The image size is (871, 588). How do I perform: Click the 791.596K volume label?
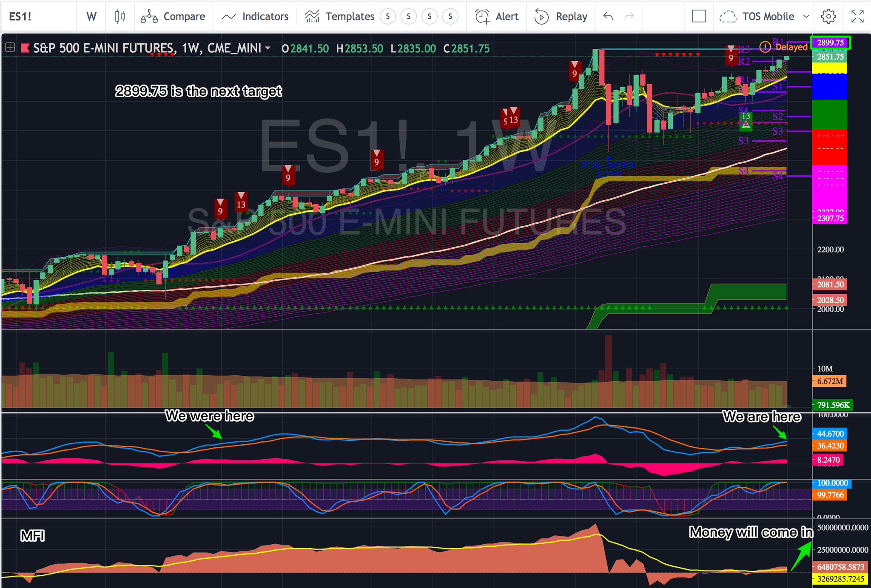[x=833, y=405]
